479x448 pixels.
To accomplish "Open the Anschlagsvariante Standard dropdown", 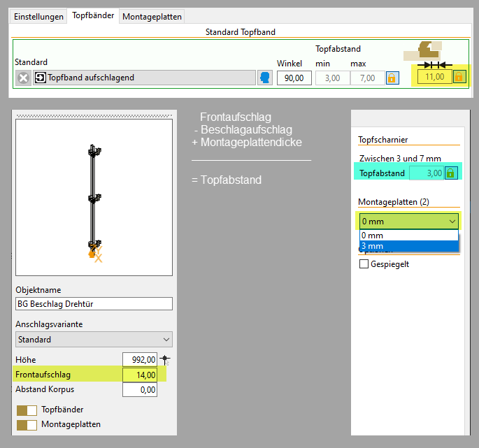I will 94,340.
